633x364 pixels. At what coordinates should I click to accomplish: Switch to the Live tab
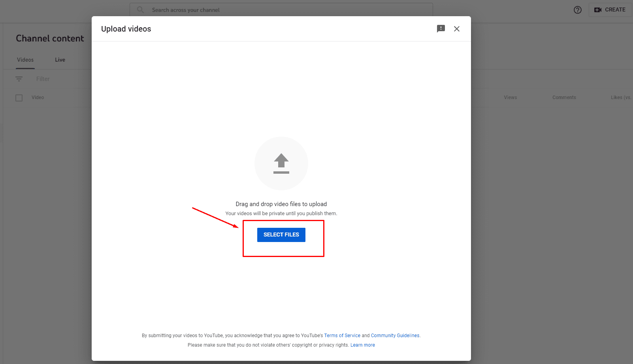click(x=60, y=60)
